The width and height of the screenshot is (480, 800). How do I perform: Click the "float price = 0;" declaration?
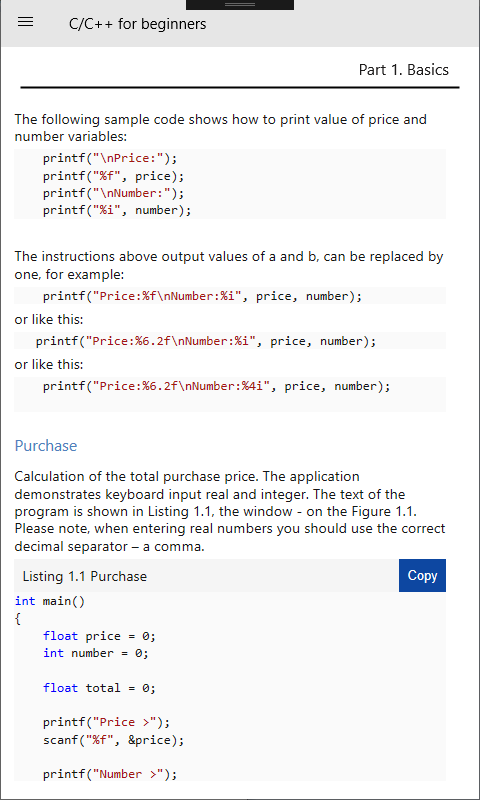[99, 636]
